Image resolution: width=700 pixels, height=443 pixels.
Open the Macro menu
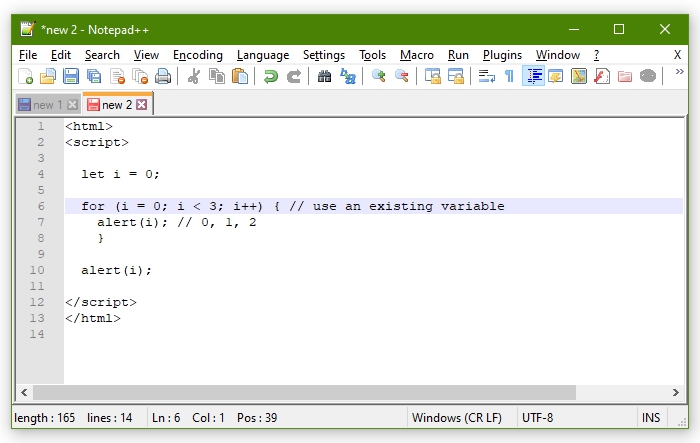(x=417, y=55)
